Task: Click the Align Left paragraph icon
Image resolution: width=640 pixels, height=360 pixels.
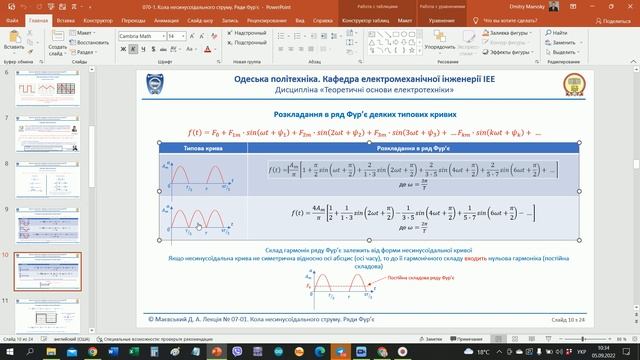Action: point(281,49)
